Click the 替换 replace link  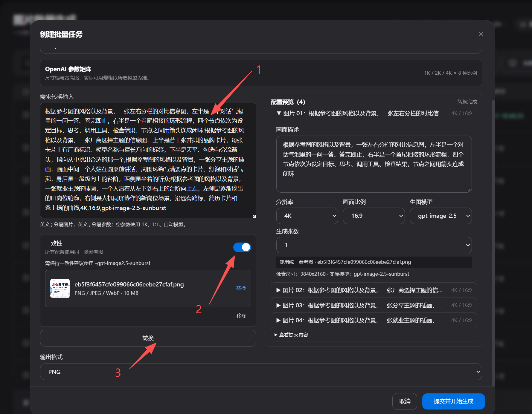[x=241, y=288]
